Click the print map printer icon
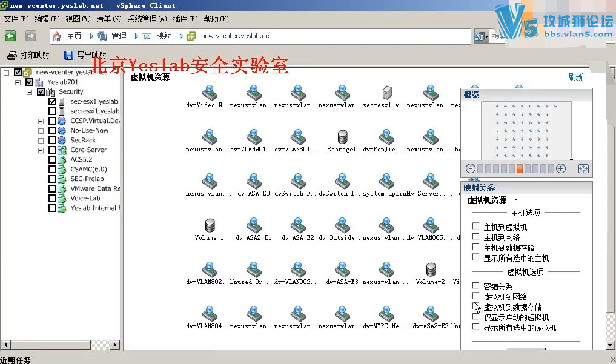The image size is (616, 364). point(12,55)
